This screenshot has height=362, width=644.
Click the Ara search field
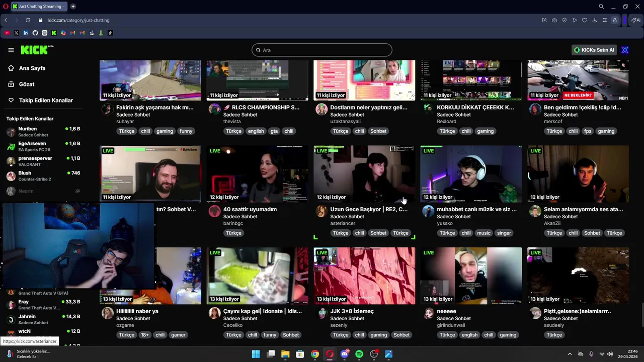tap(322, 50)
